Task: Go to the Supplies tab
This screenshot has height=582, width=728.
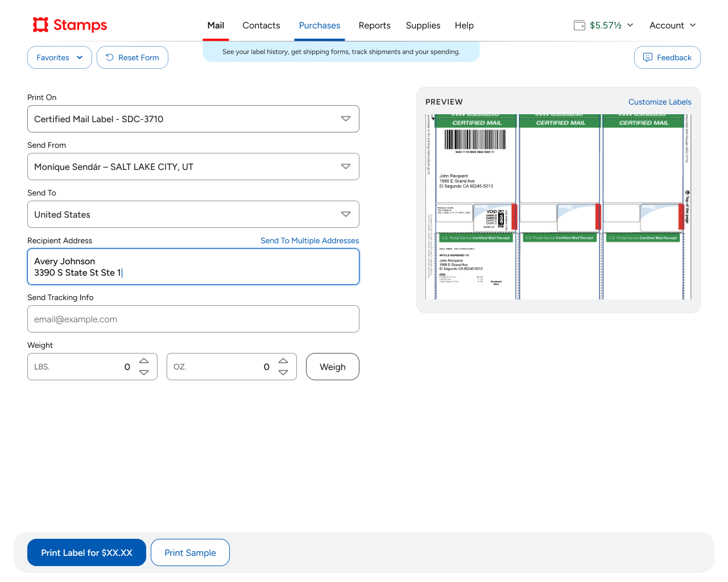Action: 423,26
